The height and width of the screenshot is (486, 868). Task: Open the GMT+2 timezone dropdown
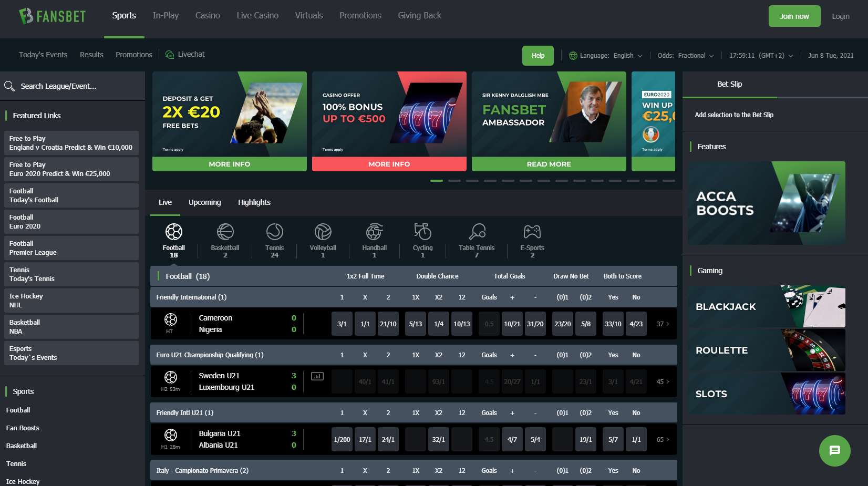point(761,56)
